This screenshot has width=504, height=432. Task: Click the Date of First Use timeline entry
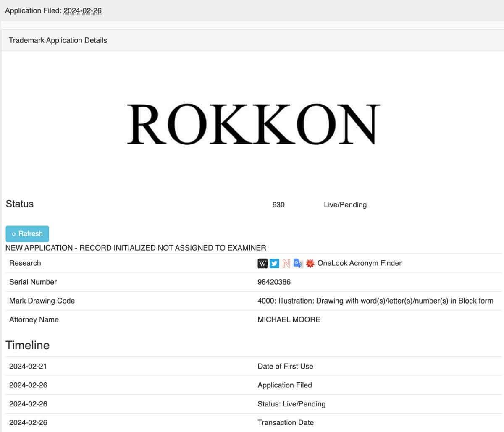[285, 367]
